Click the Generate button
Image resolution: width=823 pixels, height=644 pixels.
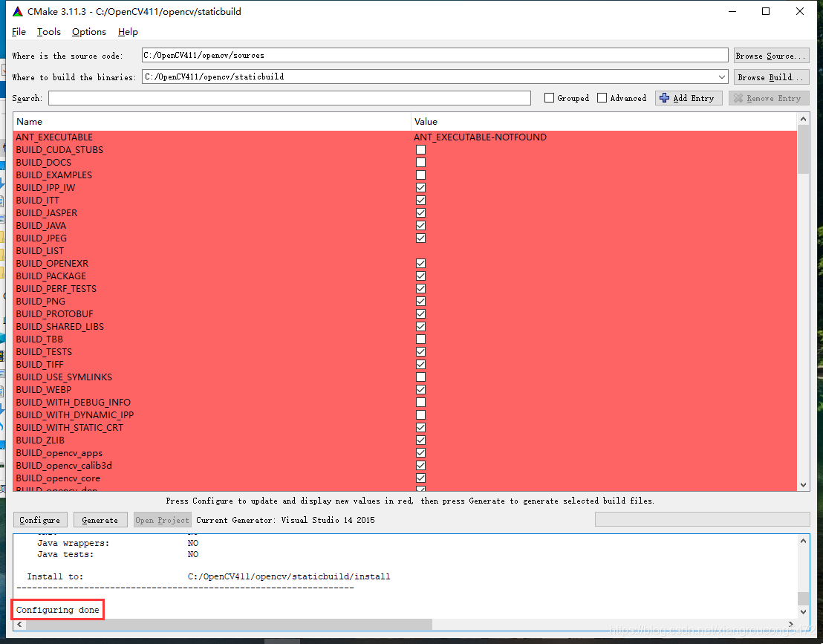click(100, 520)
